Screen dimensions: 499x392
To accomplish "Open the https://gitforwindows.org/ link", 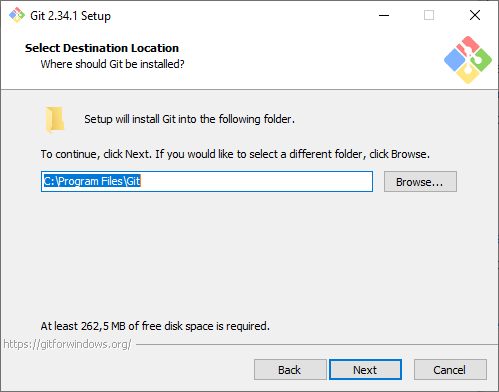I will [67, 344].
